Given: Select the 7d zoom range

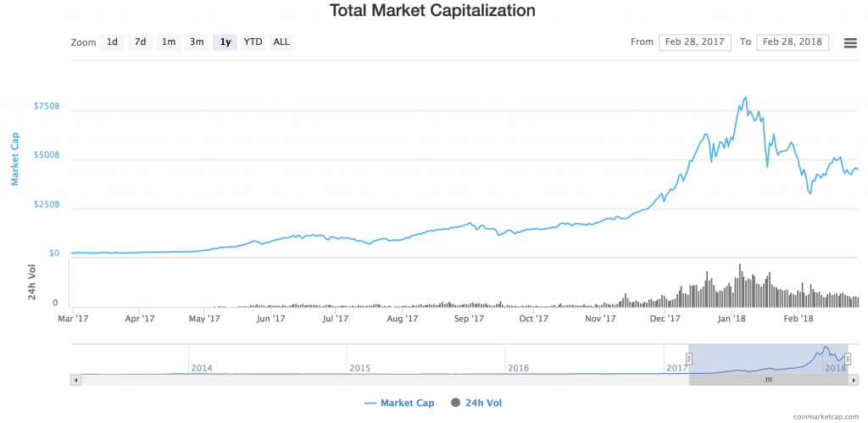Looking at the screenshot, I should 140,42.
